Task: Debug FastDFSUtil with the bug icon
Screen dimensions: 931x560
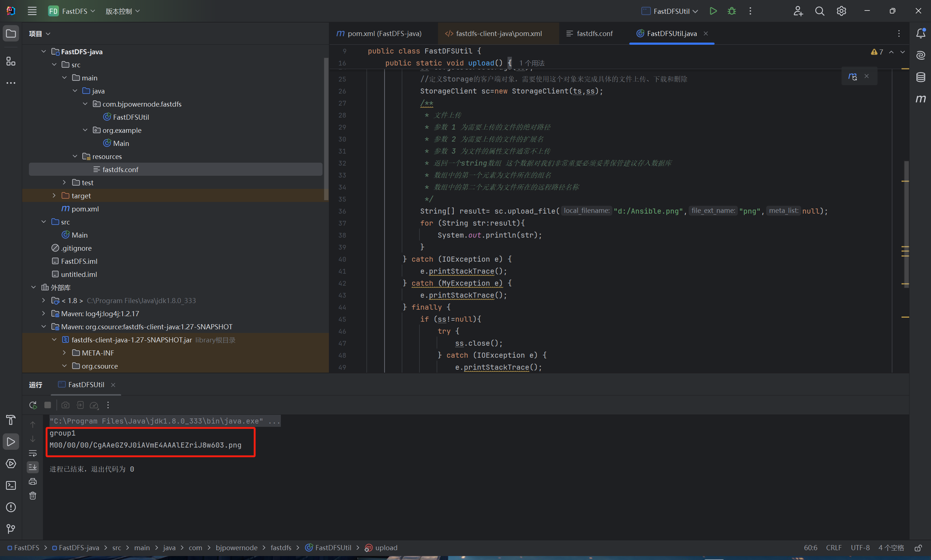Action: [731, 11]
